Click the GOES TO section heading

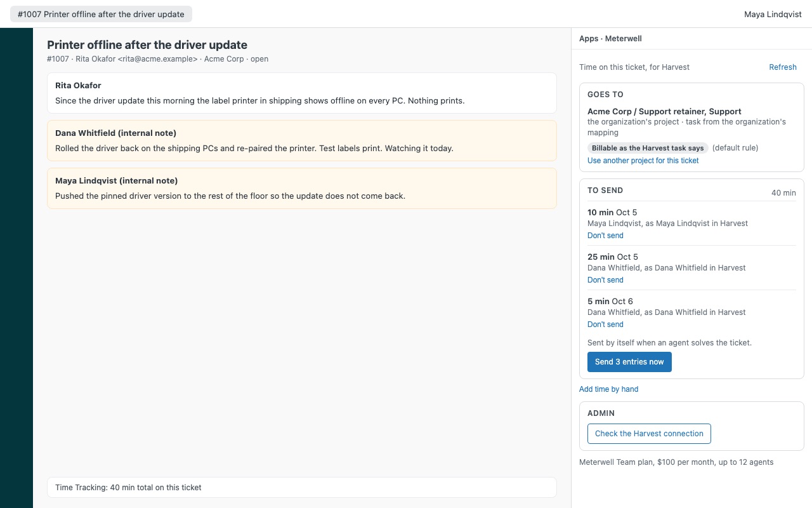[x=605, y=95]
